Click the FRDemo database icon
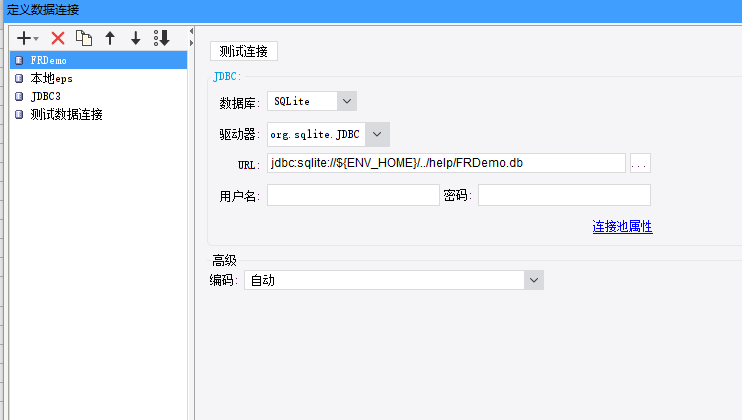This screenshot has height=420, width=742. coord(19,60)
